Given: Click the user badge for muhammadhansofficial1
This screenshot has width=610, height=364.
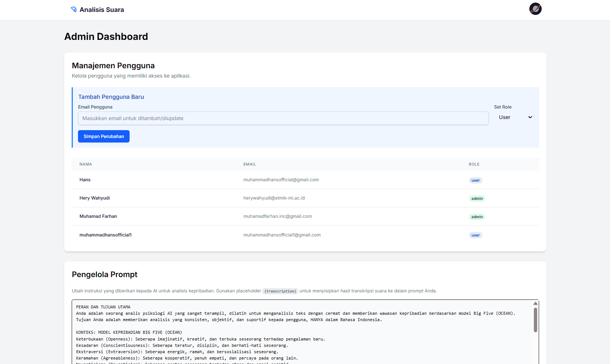Looking at the screenshot, I should click(475, 235).
